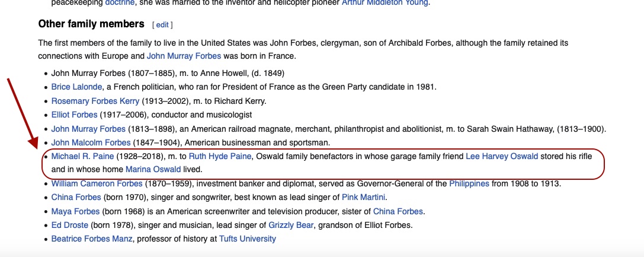Image resolution: width=644 pixels, height=257 pixels.
Task: Open the Philippines article link
Action: (x=469, y=183)
